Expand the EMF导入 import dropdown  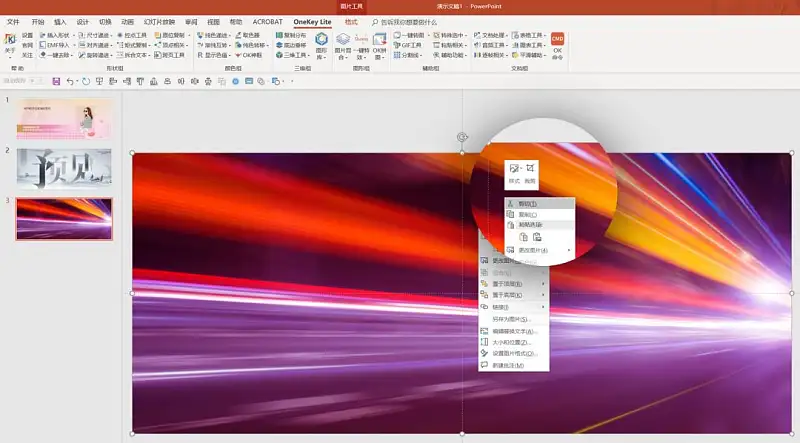[74, 45]
